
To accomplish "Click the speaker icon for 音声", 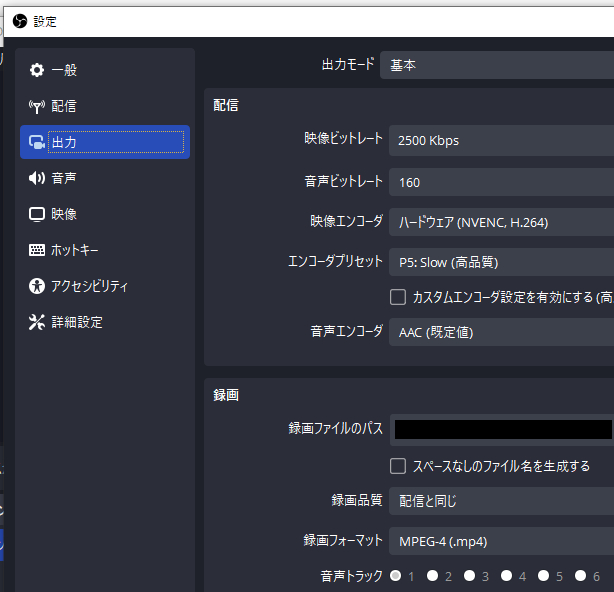I will (37, 178).
